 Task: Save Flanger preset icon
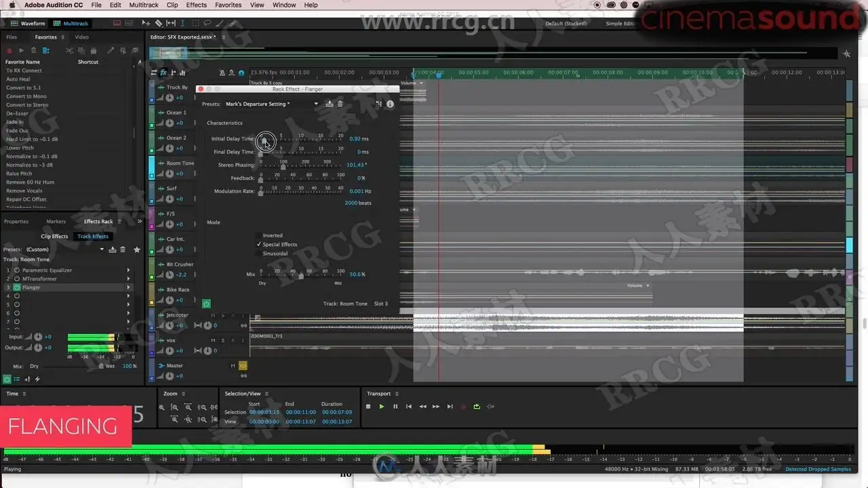click(330, 104)
